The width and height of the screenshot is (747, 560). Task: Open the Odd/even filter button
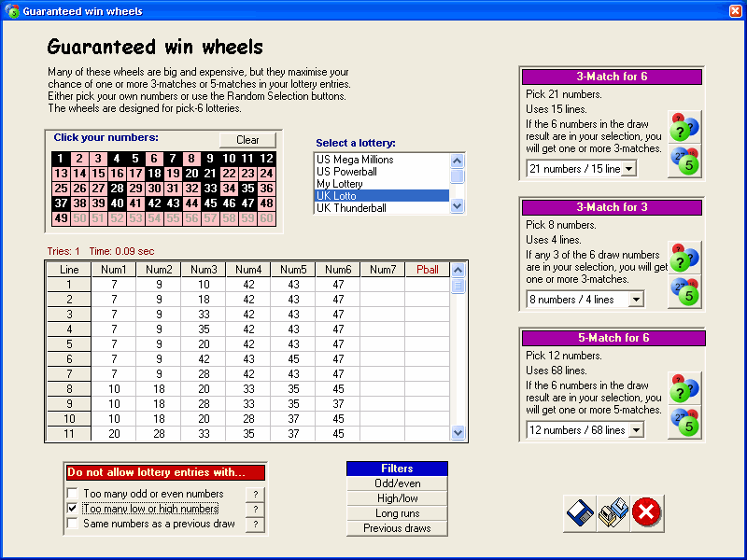click(x=397, y=483)
